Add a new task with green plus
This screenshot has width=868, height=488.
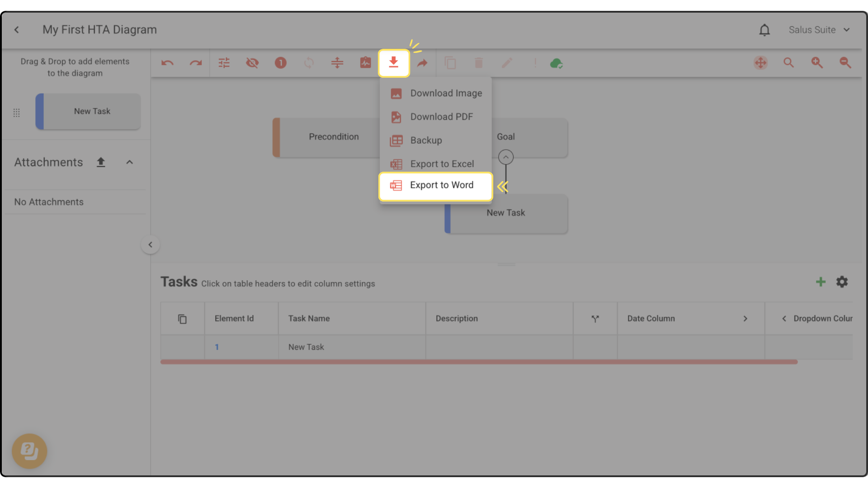pos(821,282)
